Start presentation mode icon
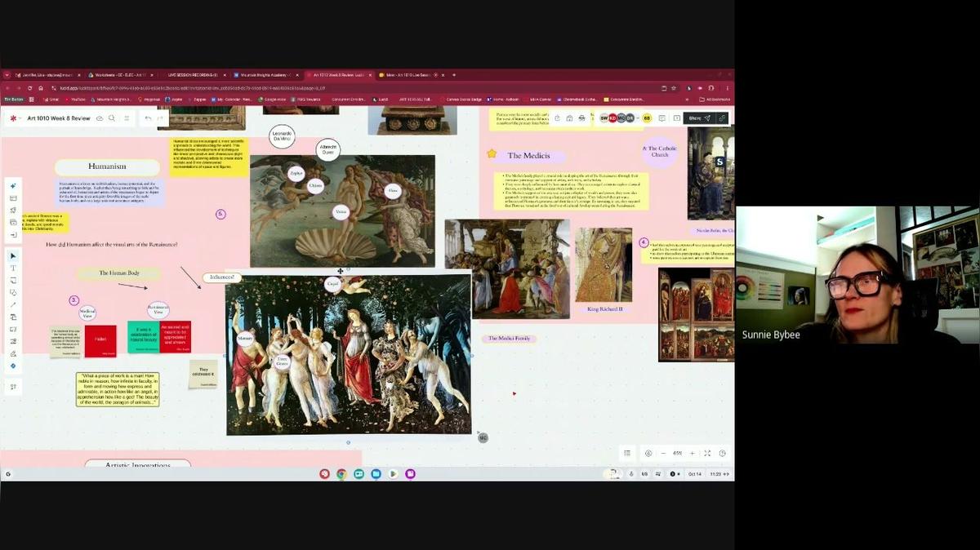Image resolution: width=980 pixels, height=550 pixels. (677, 118)
